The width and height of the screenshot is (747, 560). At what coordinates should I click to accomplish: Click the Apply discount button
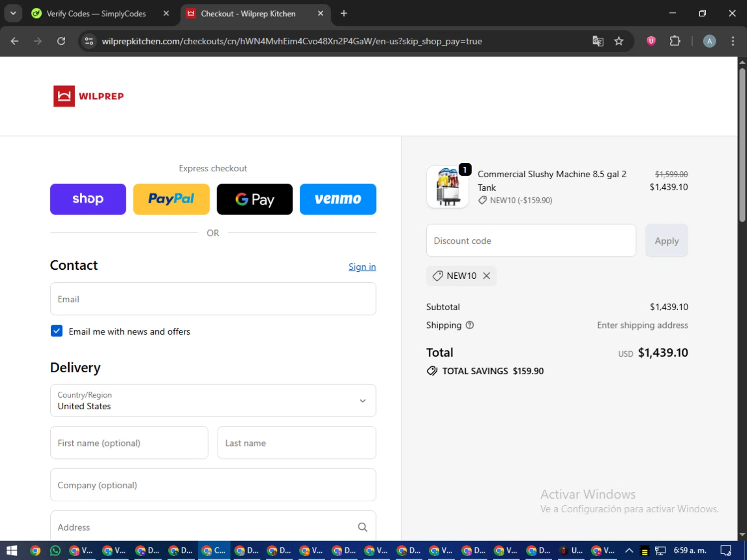click(x=666, y=240)
